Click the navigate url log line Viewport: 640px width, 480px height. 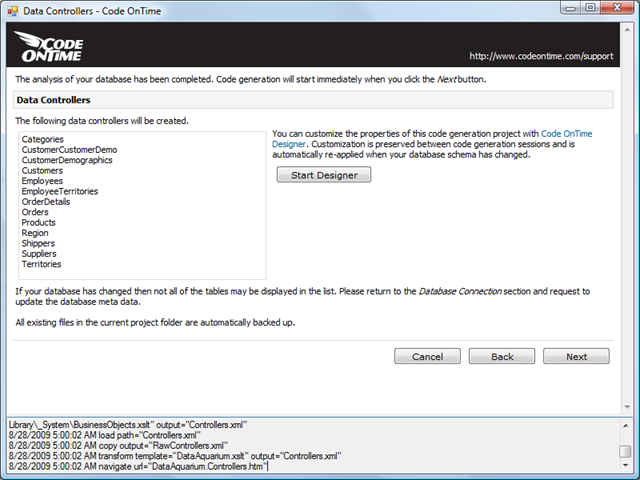coord(138,466)
